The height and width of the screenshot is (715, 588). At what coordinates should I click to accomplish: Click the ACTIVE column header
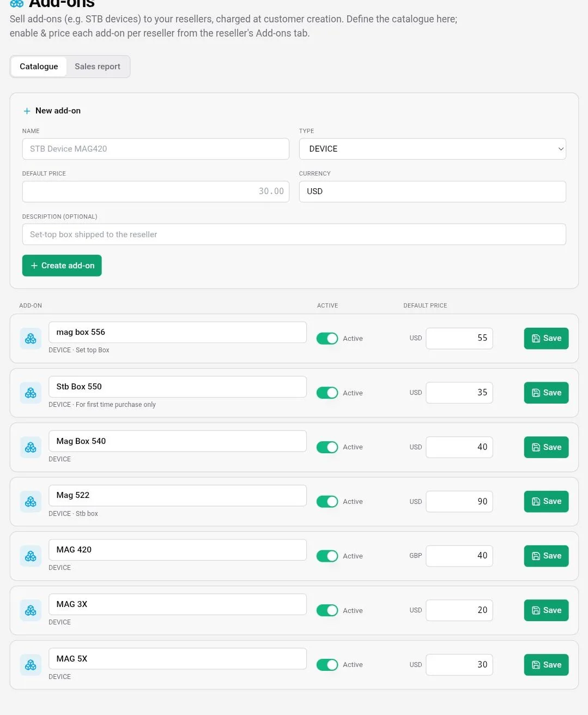(328, 305)
